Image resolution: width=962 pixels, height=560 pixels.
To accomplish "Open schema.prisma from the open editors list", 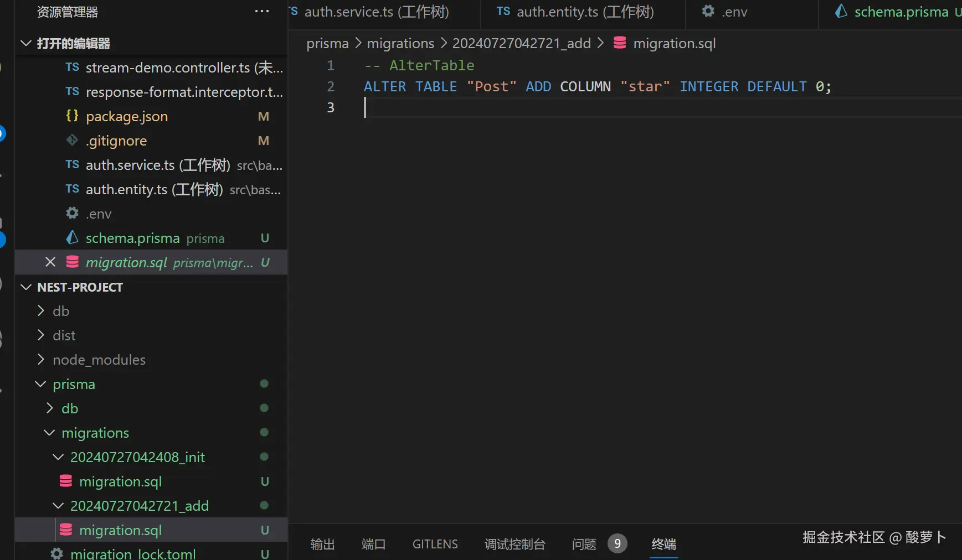I will tap(151, 238).
